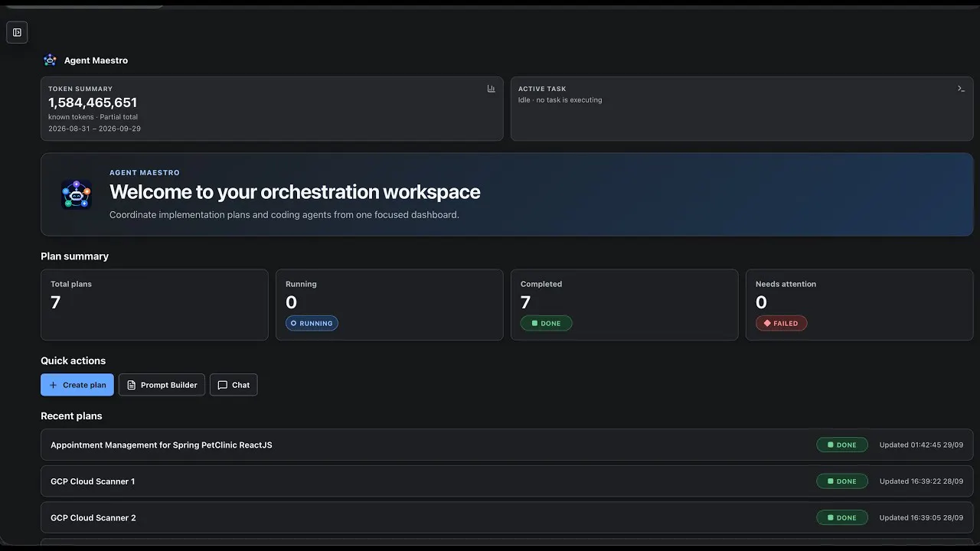Viewport: 980px width, 551px height.
Task: Click the DONE badge under Completed
Action: (546, 323)
